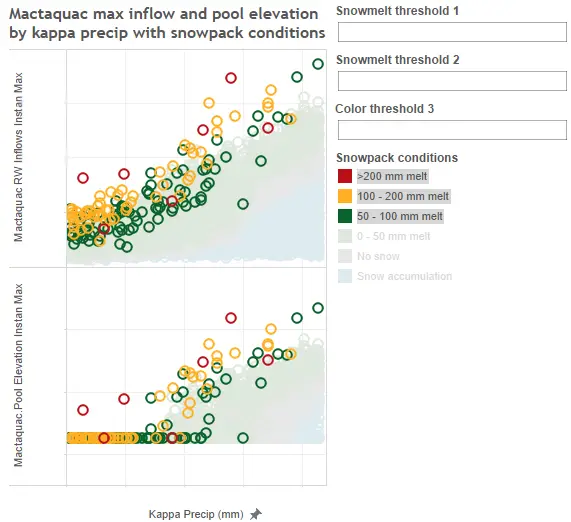The image size is (571, 522).
Task: Click the Snowmelt threshold 1 input field
Action: pos(452,32)
